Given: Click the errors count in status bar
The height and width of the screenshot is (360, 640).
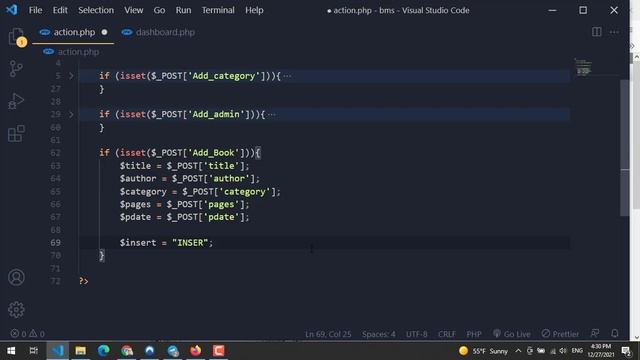Looking at the screenshot, I should (x=18, y=334).
